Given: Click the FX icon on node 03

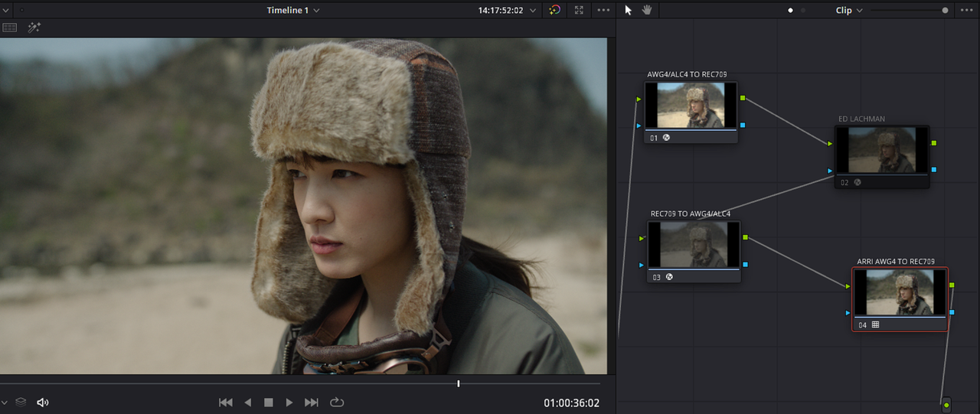Looking at the screenshot, I should pyautogui.click(x=669, y=277).
